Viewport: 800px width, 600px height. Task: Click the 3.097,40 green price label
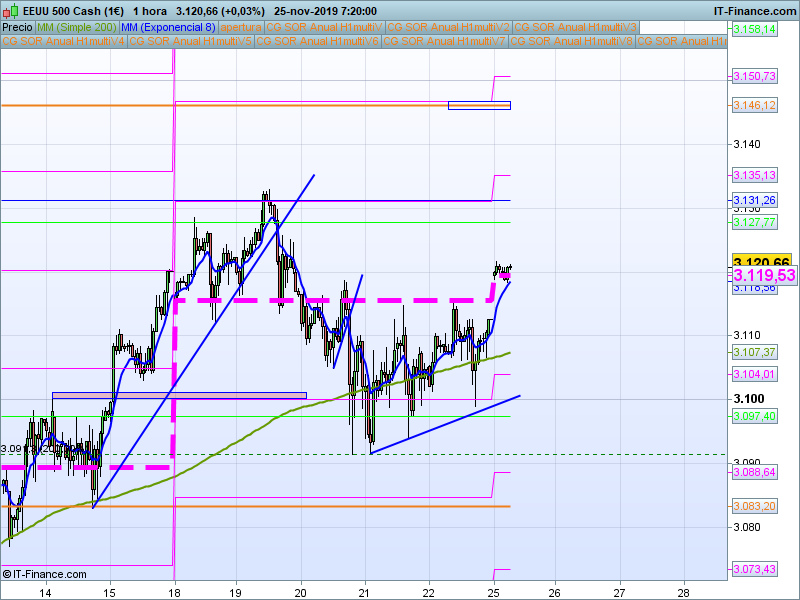(754, 416)
